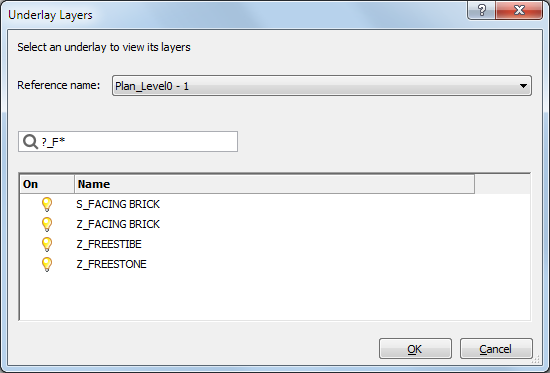Click empty area of layer list

click(x=275, y=297)
